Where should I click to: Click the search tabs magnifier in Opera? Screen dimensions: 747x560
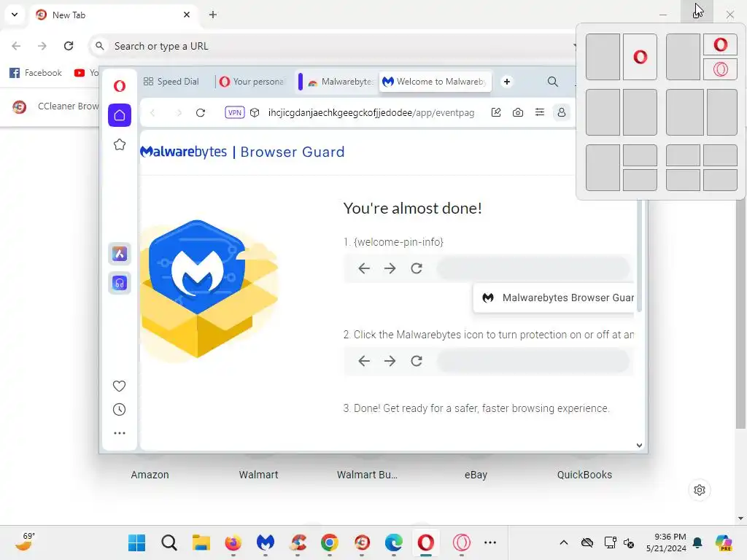point(553,82)
